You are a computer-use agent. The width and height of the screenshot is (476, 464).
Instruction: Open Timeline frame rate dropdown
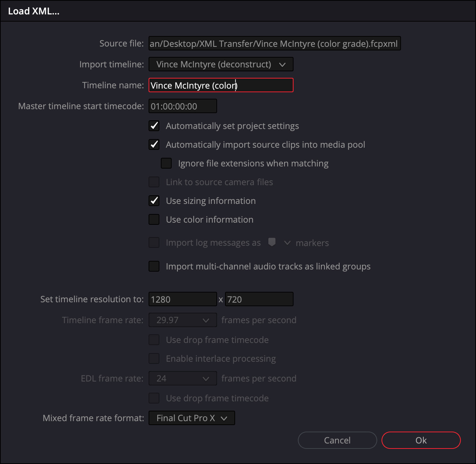[182, 320]
